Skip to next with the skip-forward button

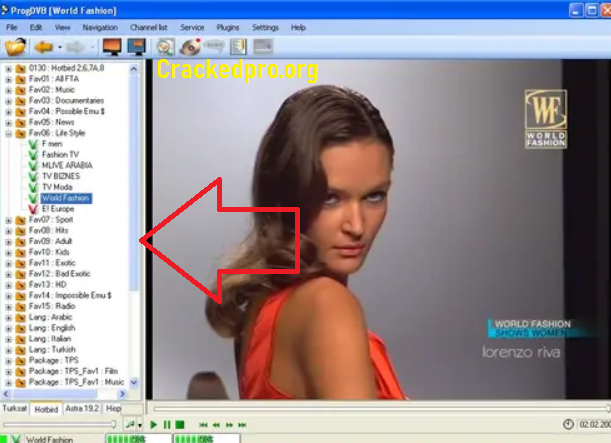[242, 425]
